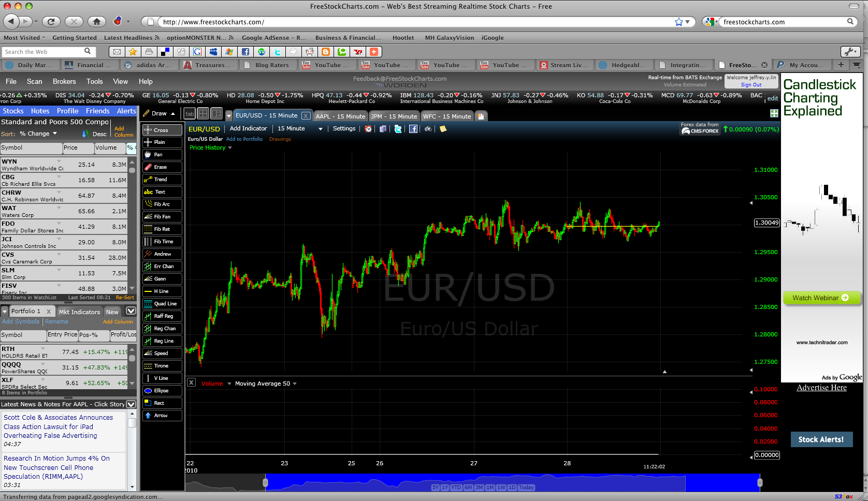Screen dimensions: 868x501
Task: Open the Scan menu
Action: pyautogui.click(x=35, y=81)
